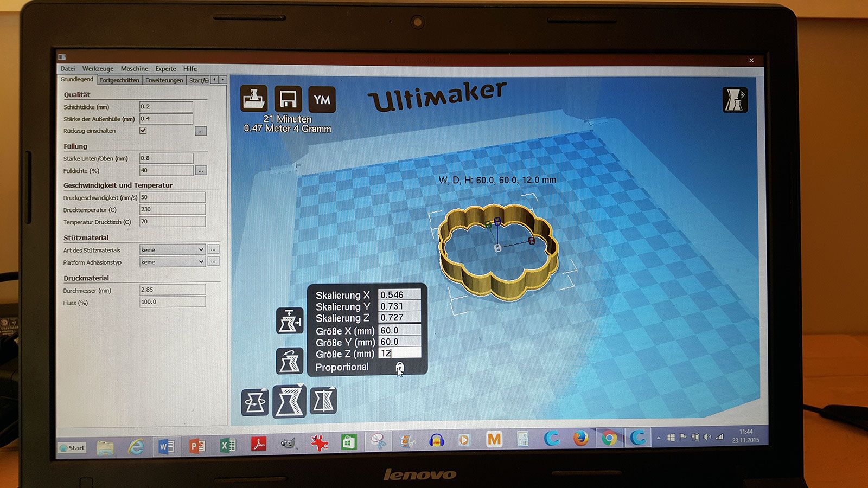Open PowerPoint from the taskbar
The width and height of the screenshot is (868, 488).
(197, 446)
